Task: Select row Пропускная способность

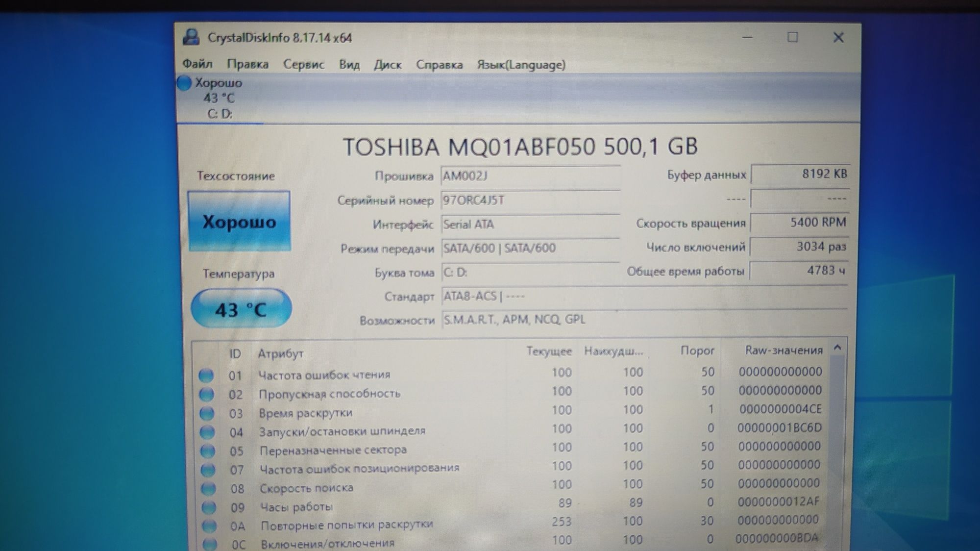Action: point(511,392)
